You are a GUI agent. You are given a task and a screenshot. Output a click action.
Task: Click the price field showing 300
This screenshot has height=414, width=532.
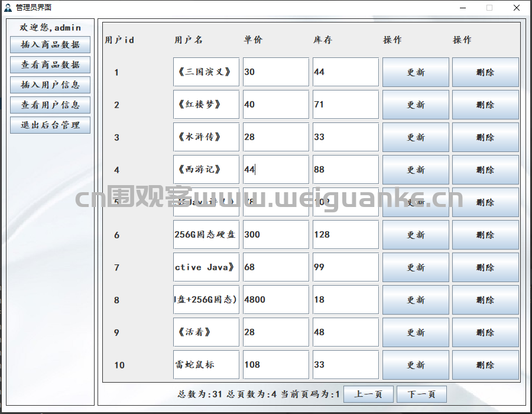tap(276, 235)
